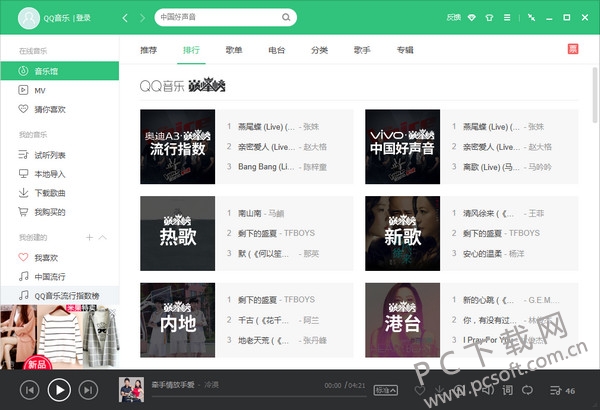The height and width of the screenshot is (410, 600).
Task: Add new playlist with plus icon
Action: coord(90,238)
